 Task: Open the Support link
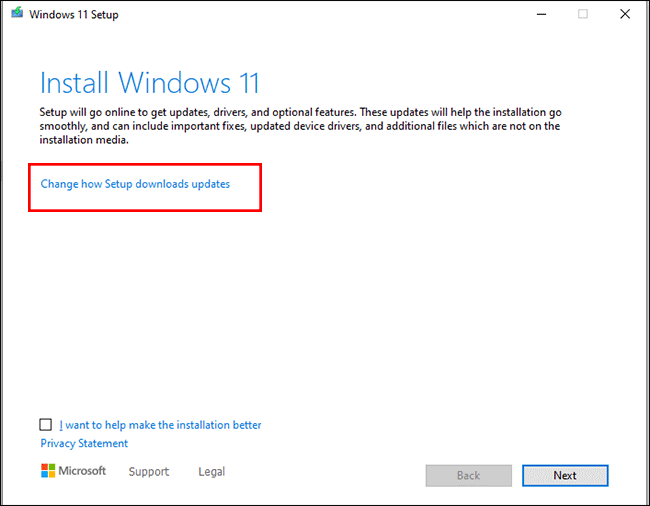(x=149, y=471)
